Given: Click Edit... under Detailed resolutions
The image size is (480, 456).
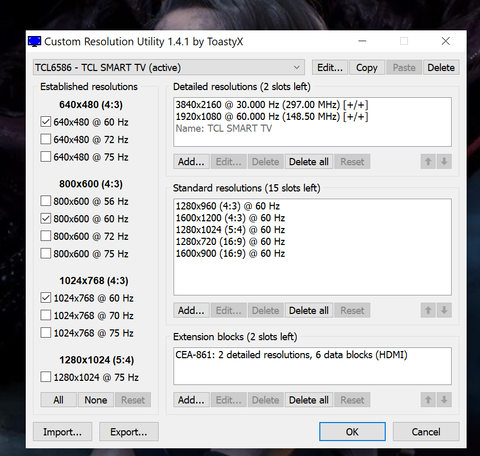Looking at the screenshot, I should tap(229, 162).
